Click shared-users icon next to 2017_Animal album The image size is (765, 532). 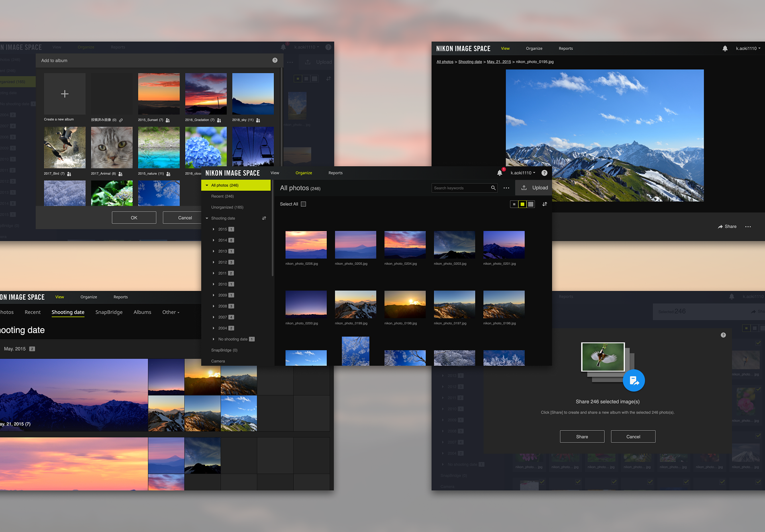(x=120, y=174)
